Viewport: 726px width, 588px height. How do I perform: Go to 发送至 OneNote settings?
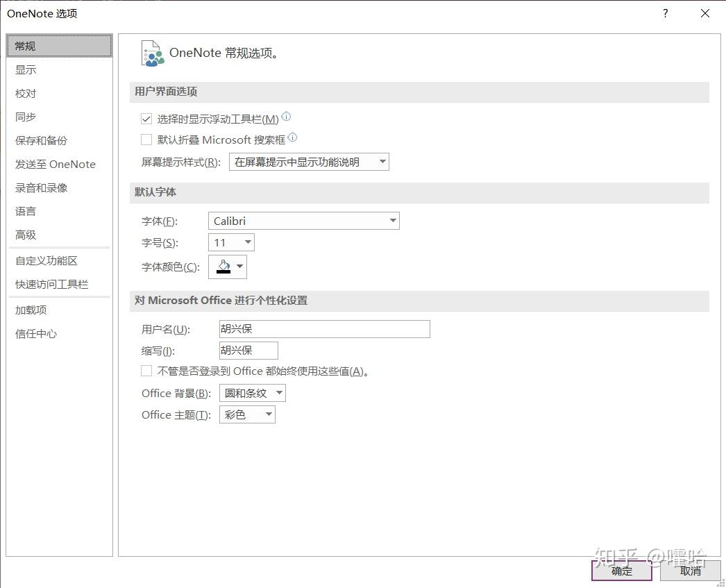click(59, 164)
